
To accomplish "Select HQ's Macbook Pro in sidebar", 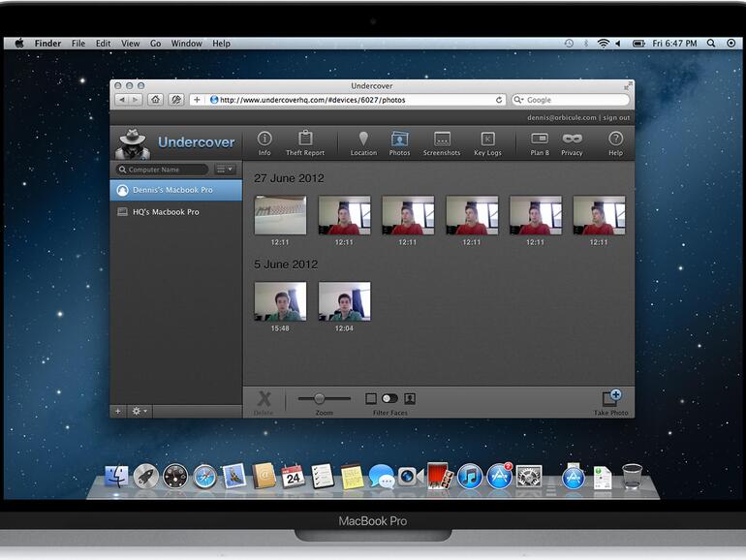I will [176, 212].
